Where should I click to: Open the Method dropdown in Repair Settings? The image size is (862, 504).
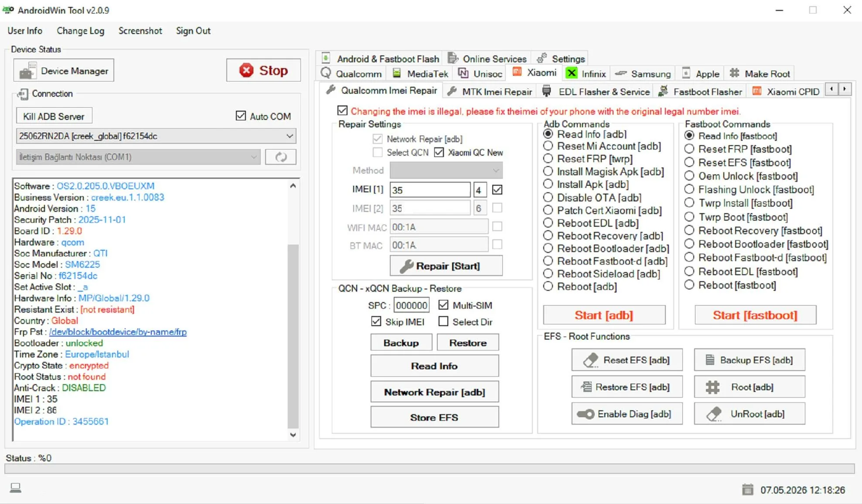coord(446,170)
